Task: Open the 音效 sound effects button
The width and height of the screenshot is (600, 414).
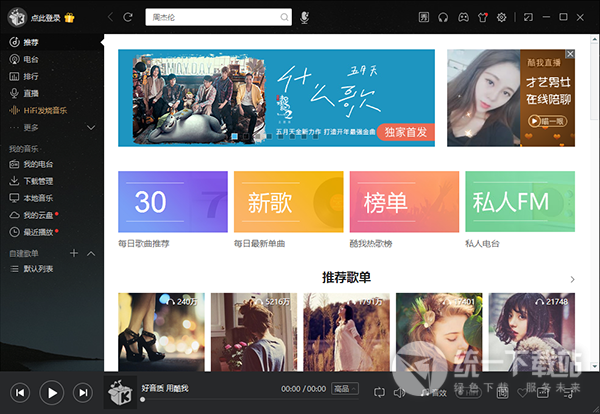Action: pyautogui.click(x=434, y=393)
